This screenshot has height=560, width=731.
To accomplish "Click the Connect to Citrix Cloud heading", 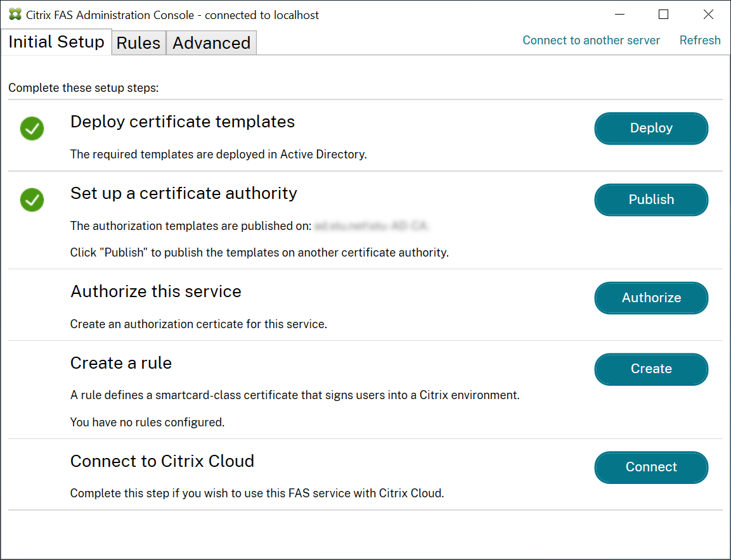I will click(162, 461).
